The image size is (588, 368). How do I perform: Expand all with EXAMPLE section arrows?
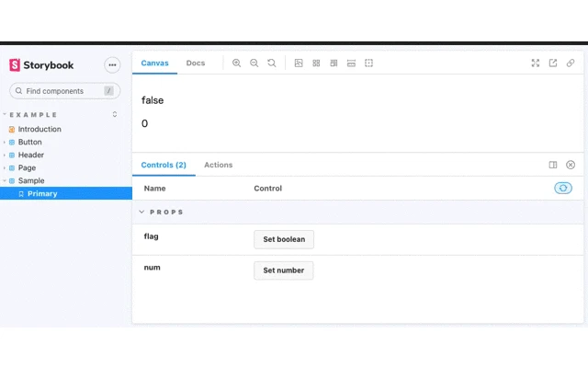point(115,114)
